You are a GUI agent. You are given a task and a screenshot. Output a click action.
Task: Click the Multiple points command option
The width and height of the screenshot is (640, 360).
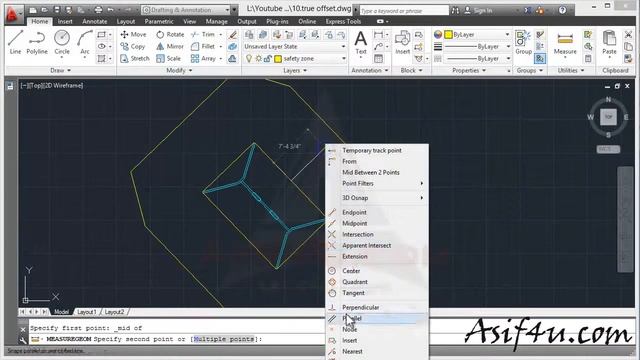click(x=224, y=339)
